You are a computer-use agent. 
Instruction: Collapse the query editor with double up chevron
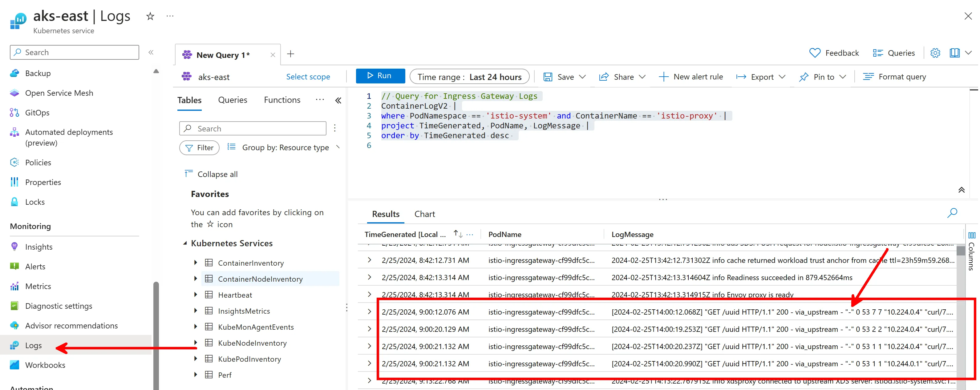[961, 190]
